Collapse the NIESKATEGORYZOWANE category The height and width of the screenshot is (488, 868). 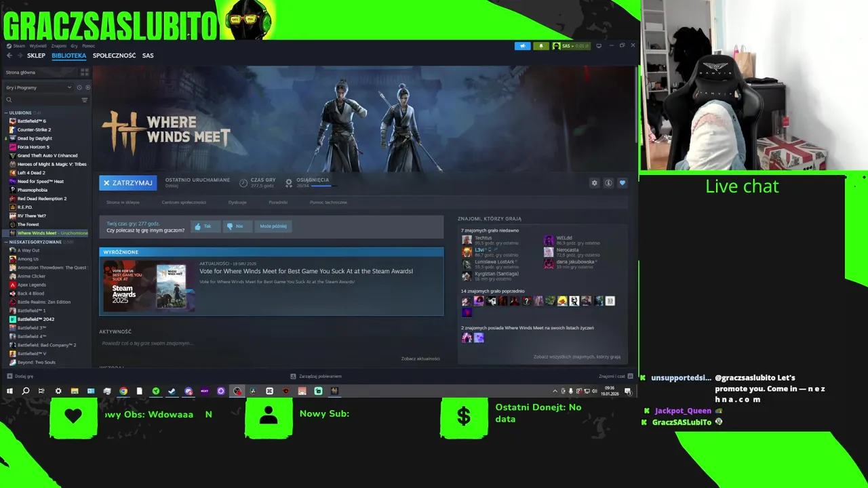tap(6, 242)
